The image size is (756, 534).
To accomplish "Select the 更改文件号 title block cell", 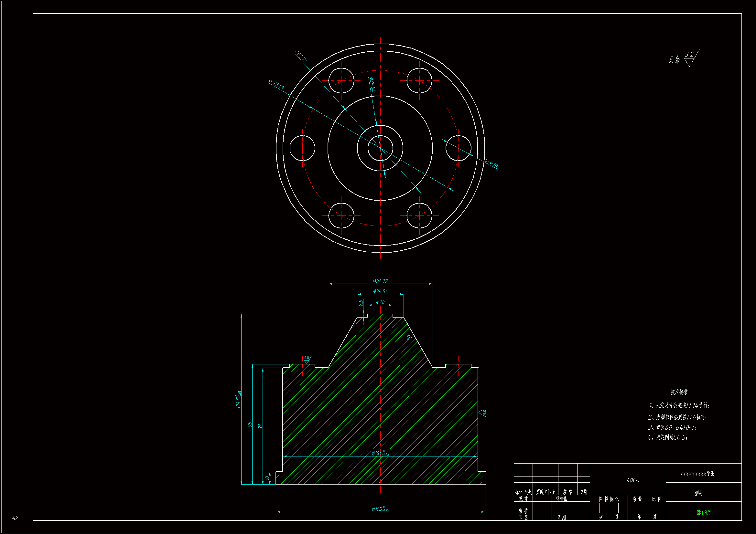I will pyautogui.click(x=545, y=492).
